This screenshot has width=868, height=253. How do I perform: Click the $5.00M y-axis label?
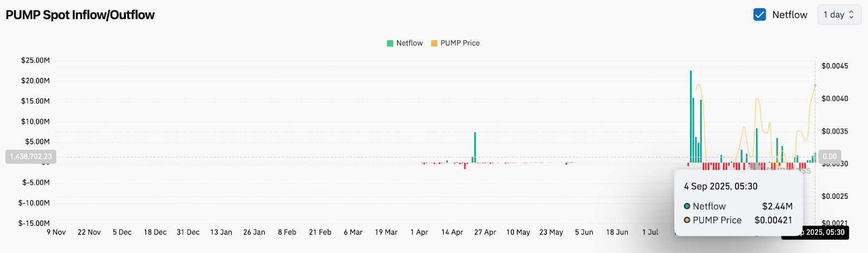click(x=37, y=141)
